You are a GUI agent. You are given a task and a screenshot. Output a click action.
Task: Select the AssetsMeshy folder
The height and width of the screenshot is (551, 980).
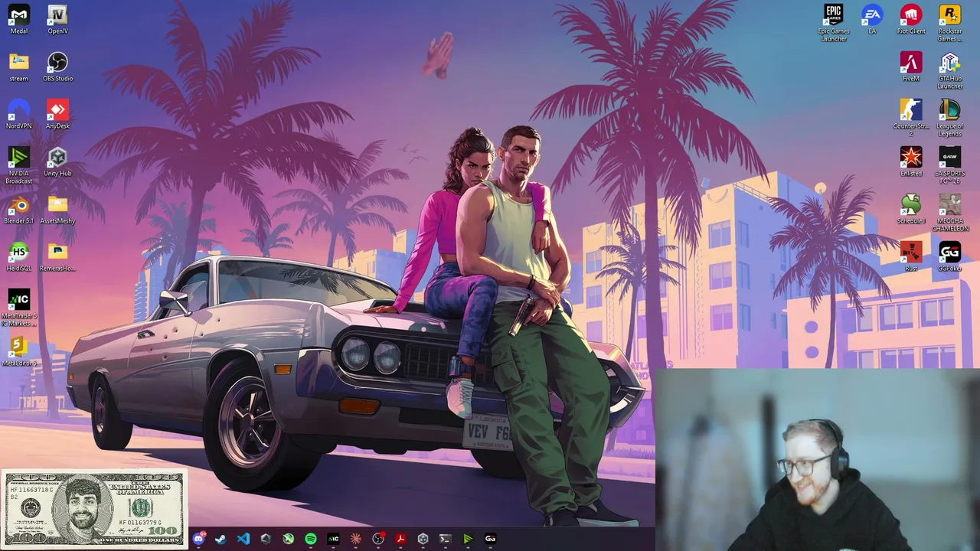pos(57,210)
